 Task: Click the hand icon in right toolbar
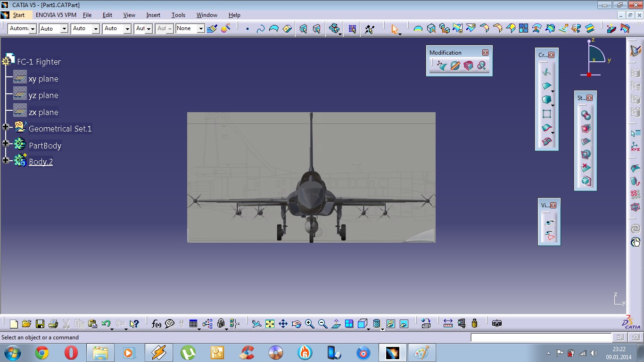coord(636,242)
